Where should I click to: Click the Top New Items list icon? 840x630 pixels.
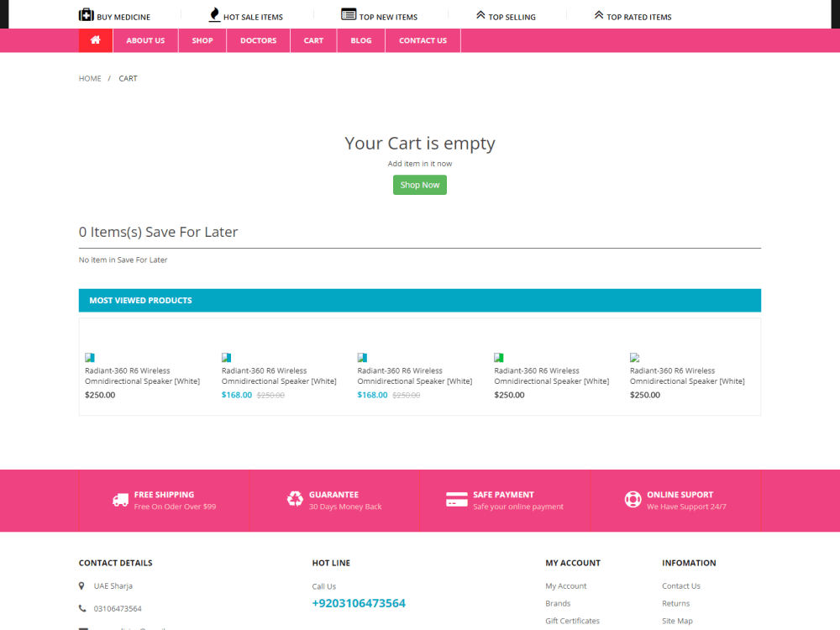point(349,14)
